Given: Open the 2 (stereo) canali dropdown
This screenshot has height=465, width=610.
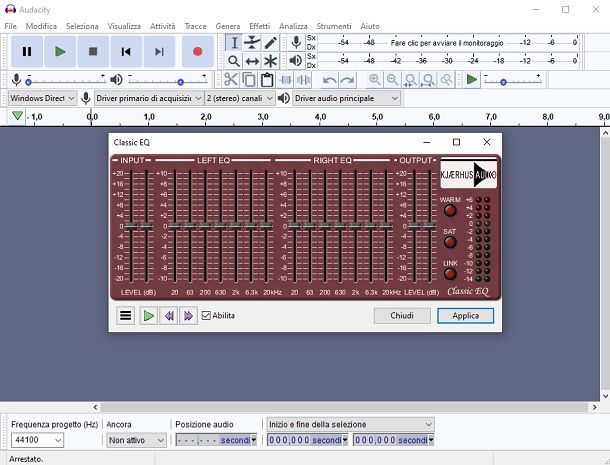Looking at the screenshot, I should (x=240, y=98).
